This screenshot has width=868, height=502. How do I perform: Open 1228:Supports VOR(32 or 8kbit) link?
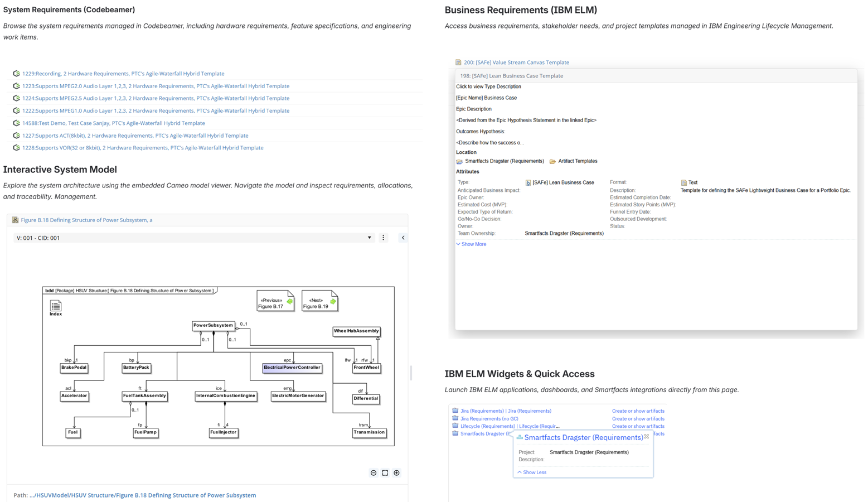[143, 148]
